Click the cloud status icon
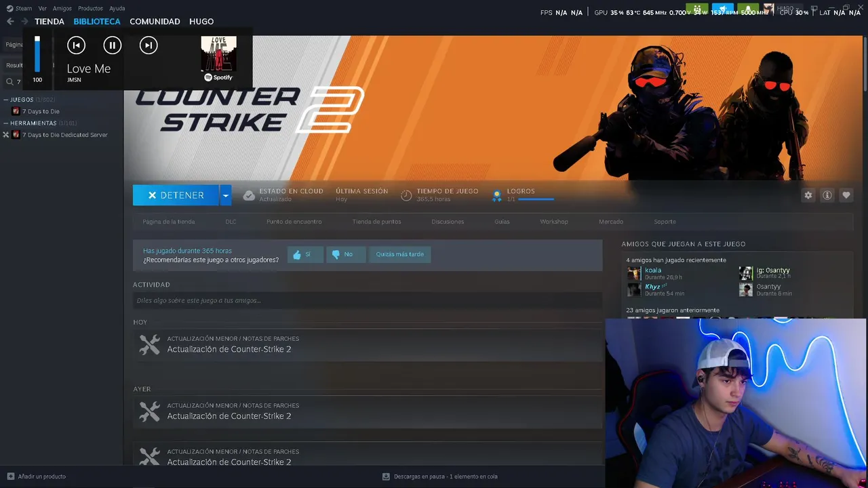The image size is (868, 488). 249,195
